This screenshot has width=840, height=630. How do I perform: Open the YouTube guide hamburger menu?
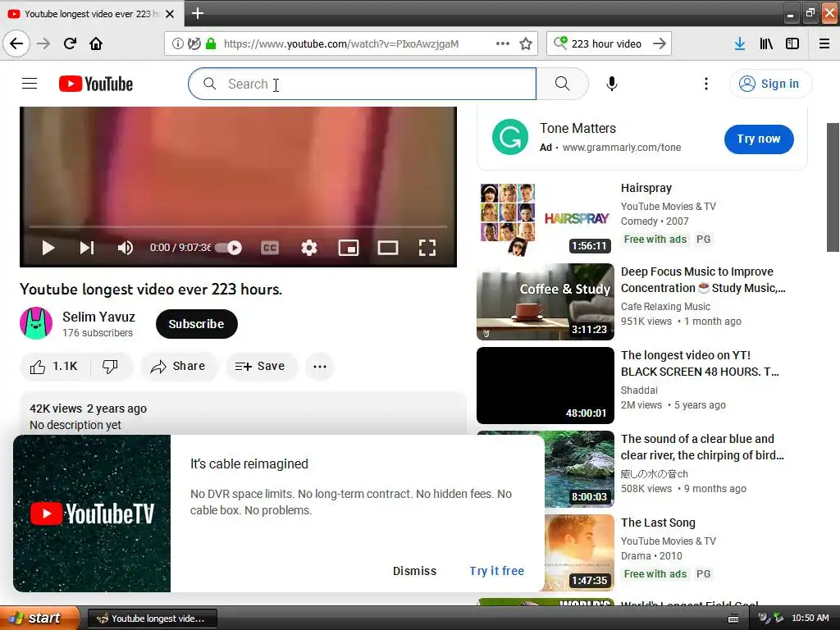coord(30,84)
